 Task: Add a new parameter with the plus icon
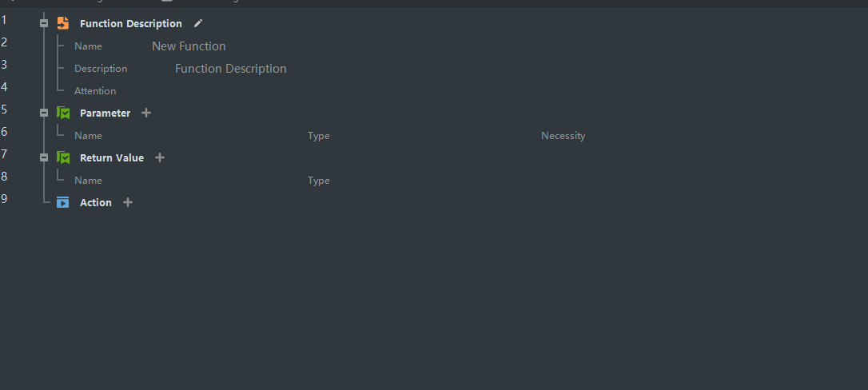pos(146,113)
